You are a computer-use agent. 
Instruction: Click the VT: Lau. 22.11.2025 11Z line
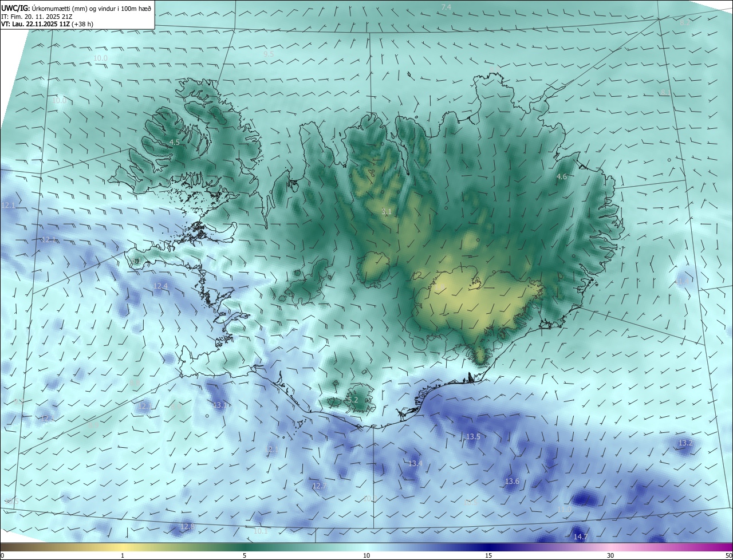47,24
